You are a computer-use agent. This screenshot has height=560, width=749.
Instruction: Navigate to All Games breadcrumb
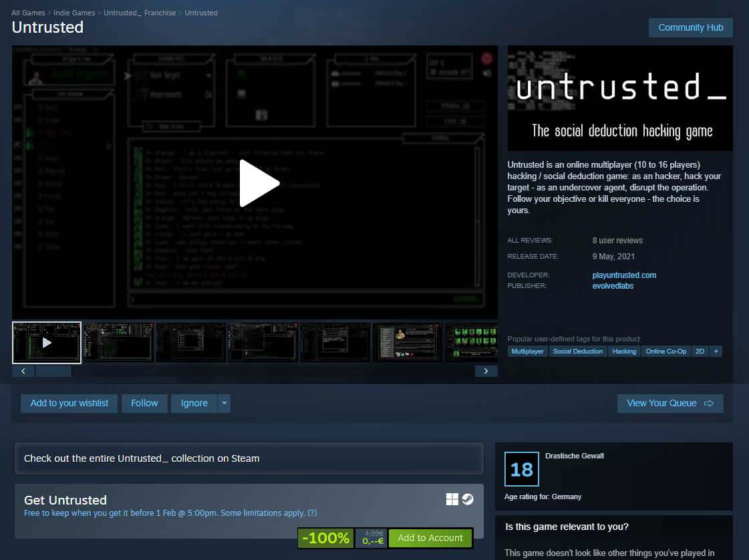pyautogui.click(x=28, y=13)
